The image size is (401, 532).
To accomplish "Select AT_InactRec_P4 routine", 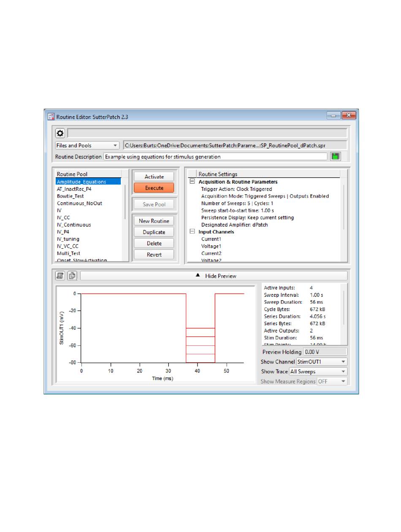I will pyautogui.click(x=74, y=189).
